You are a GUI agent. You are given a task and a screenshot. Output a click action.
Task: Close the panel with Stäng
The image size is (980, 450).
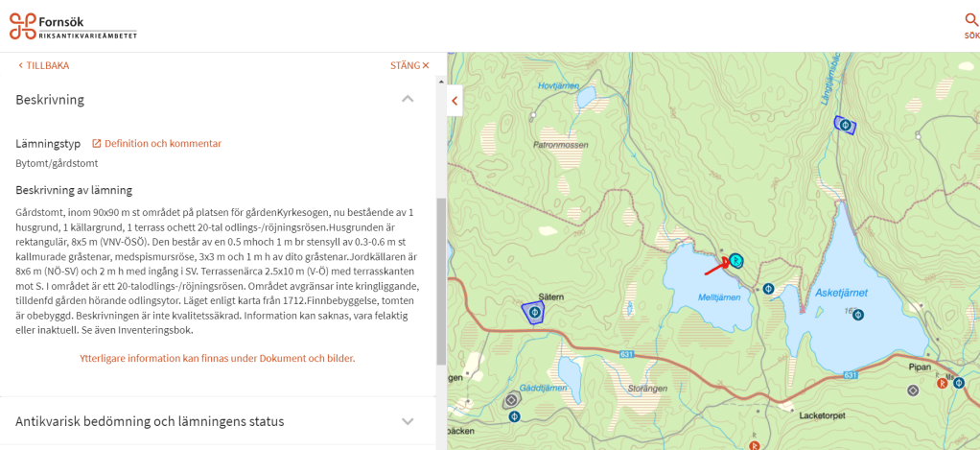pyautogui.click(x=409, y=65)
